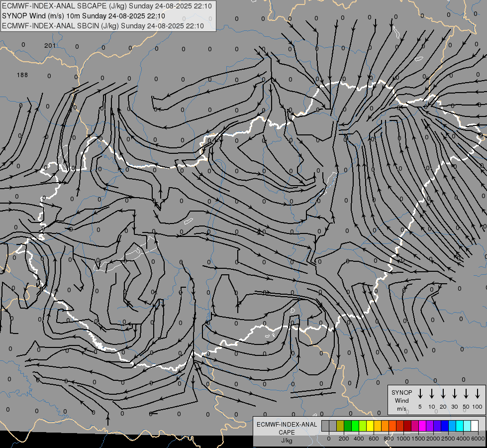This screenshot has width=487, height=448.
Task: Click the 10 m/s wind arrow symbol
Action: 432,394
